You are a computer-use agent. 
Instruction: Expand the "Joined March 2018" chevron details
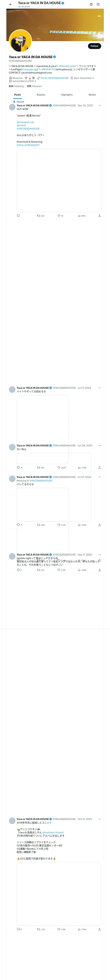pos(35,81)
